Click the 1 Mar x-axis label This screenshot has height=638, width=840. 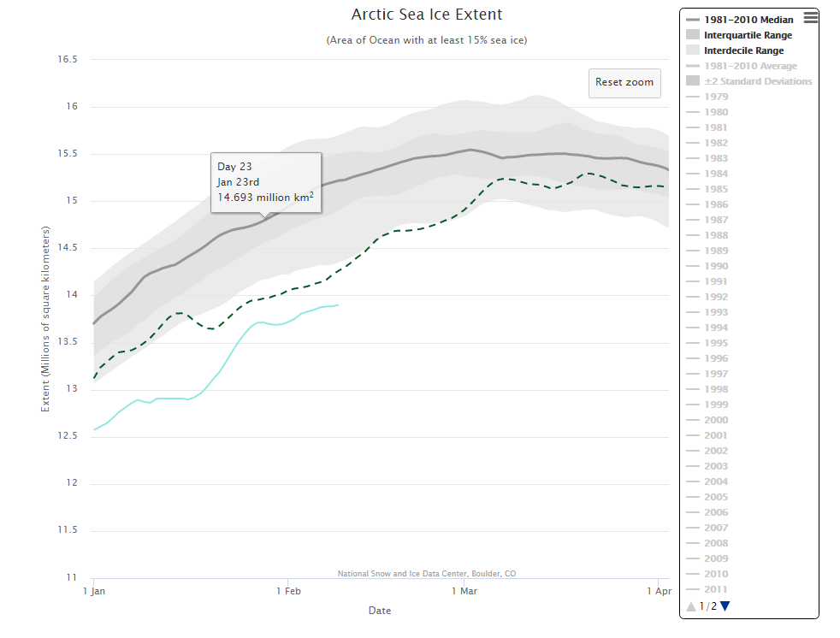[x=463, y=590]
